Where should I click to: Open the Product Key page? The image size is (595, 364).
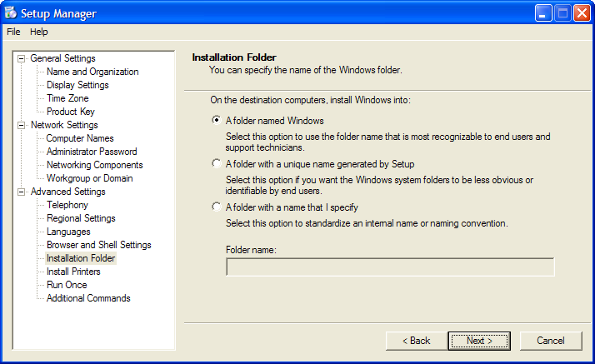click(x=71, y=112)
